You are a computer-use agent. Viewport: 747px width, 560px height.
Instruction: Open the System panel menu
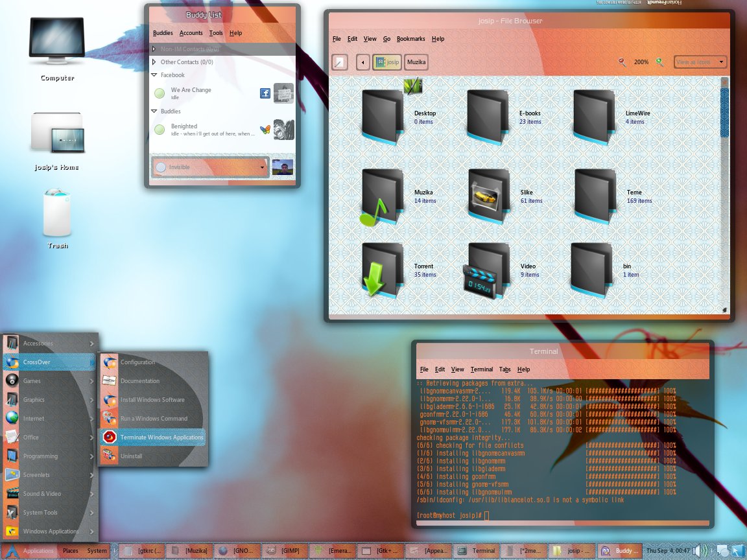coord(97,551)
